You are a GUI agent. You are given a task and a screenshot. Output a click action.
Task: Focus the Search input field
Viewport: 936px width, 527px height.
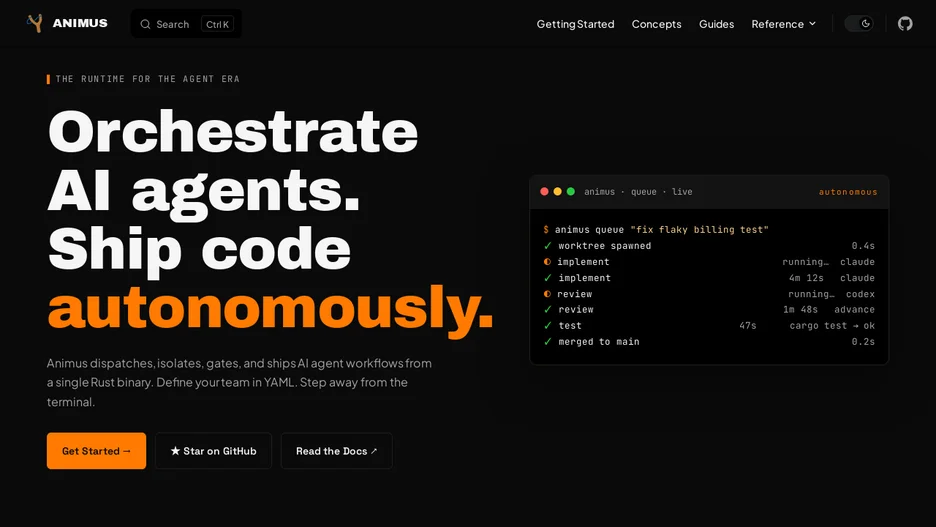(x=186, y=24)
